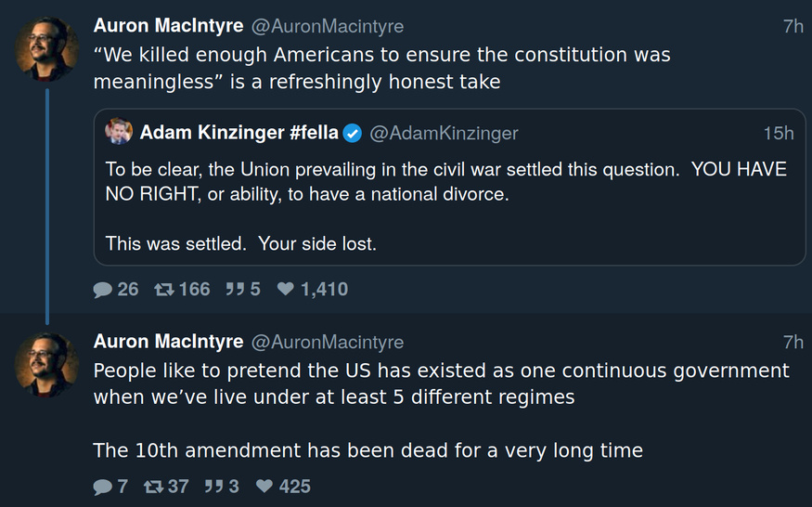Image resolution: width=812 pixels, height=507 pixels.
Task: Click the @AuronMacintyre handle on second tweet
Action: 327,343
